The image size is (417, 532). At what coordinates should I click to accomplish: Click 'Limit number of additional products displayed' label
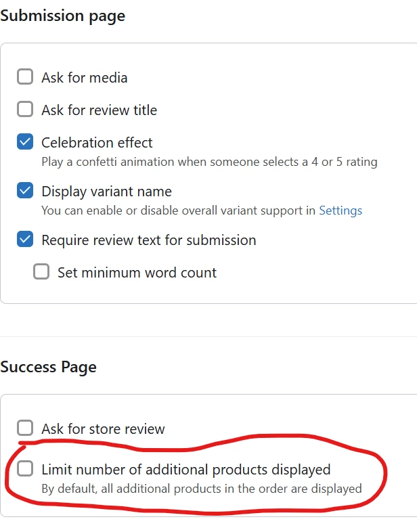pyautogui.click(x=186, y=470)
